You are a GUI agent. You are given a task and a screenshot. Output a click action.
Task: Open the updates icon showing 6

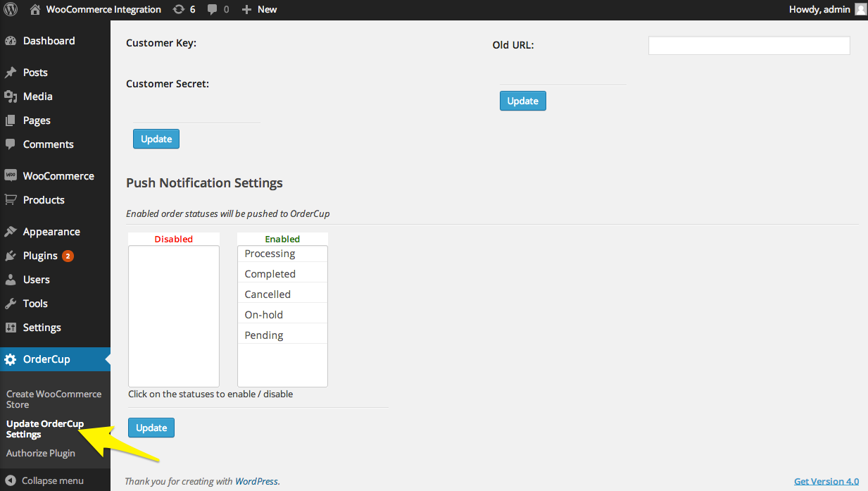pos(179,10)
